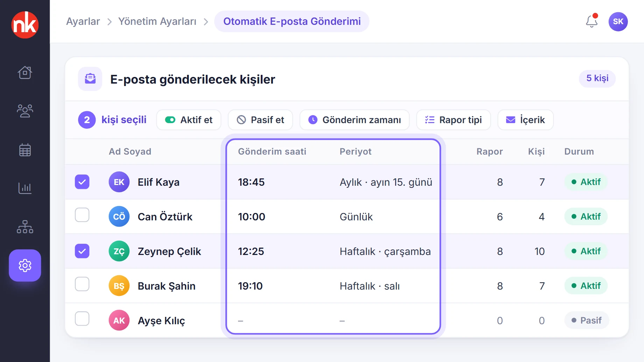Uncheck Elif Kaya's checkbox
The width and height of the screenshot is (644, 362).
click(82, 182)
